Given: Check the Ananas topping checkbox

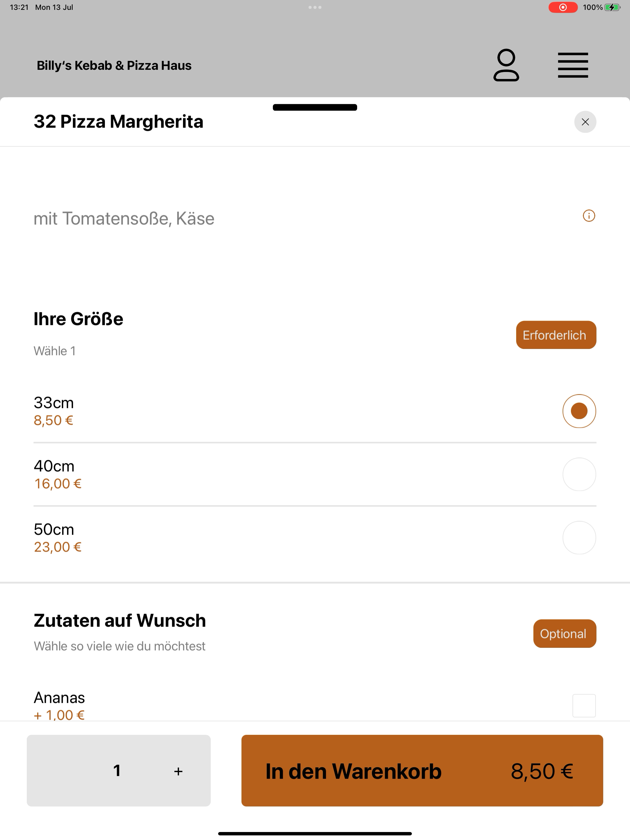Looking at the screenshot, I should [584, 706].
